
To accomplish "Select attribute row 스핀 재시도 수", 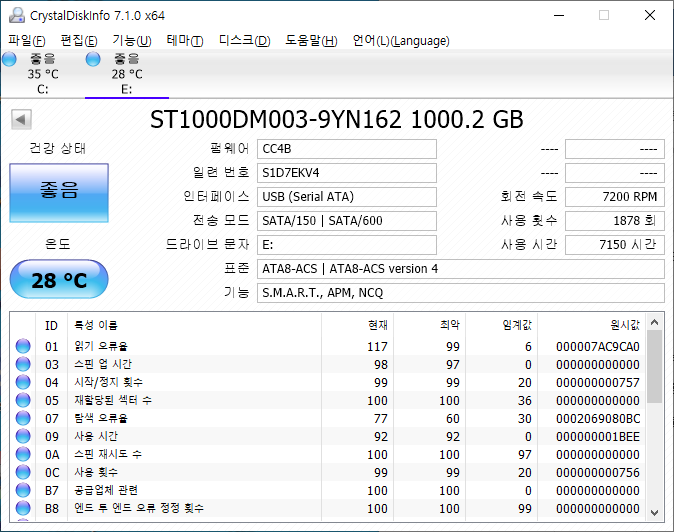I will 328,455.
